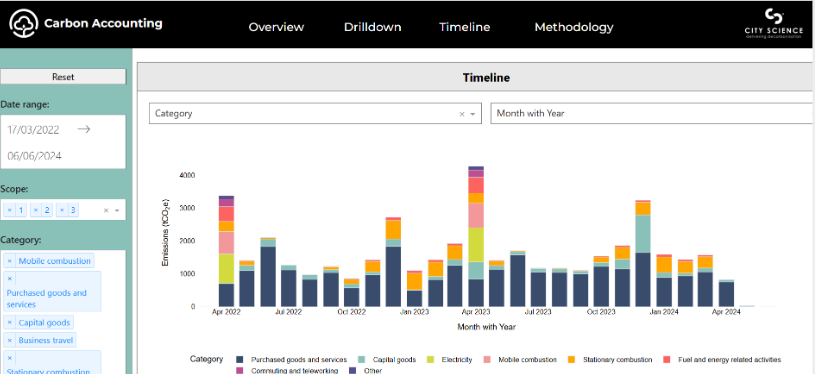815x374 pixels.
Task: Open the Overview tab
Action: point(276,27)
